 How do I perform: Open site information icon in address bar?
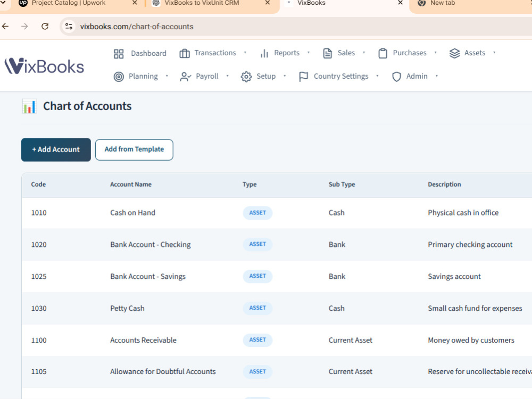(x=69, y=26)
